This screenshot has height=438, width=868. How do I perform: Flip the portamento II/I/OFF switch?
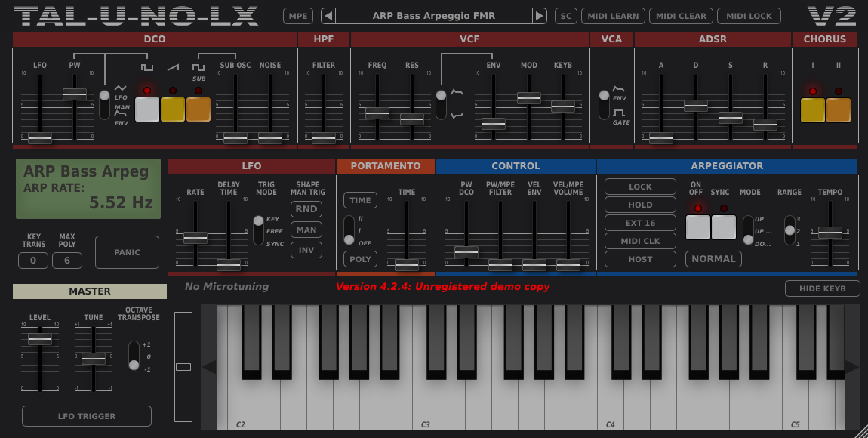click(x=349, y=230)
